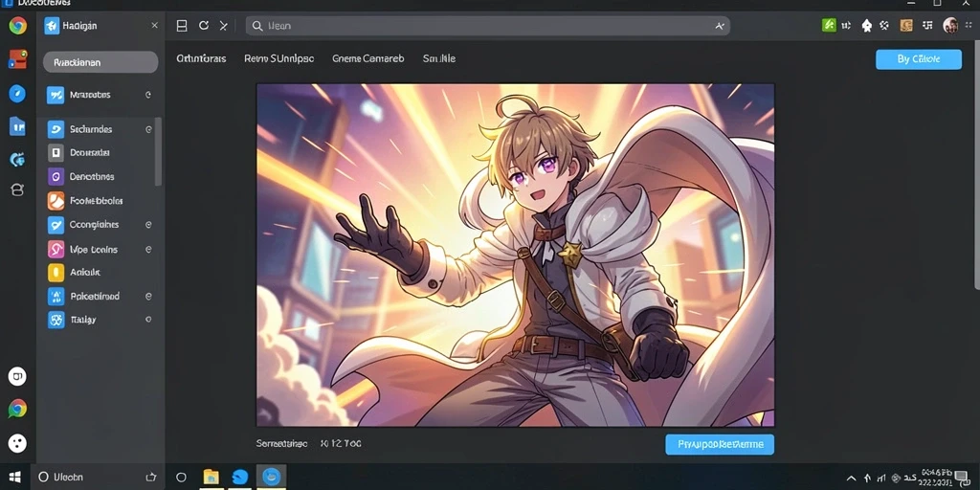This screenshot has width=980, height=490.
Task: Click the blue button below the artwork
Action: pos(720,444)
